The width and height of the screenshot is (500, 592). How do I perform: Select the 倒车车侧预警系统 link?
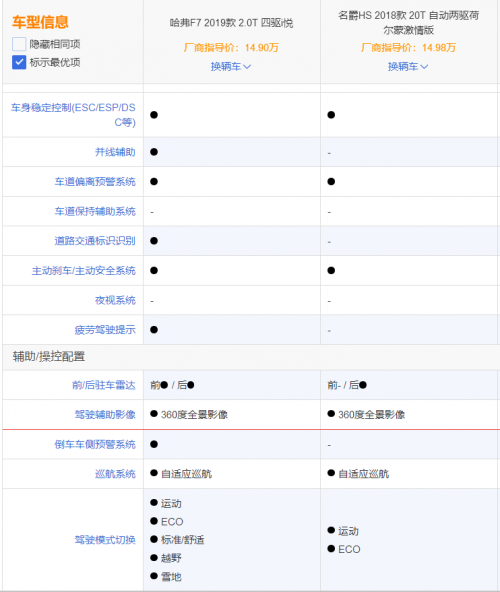click(95, 444)
